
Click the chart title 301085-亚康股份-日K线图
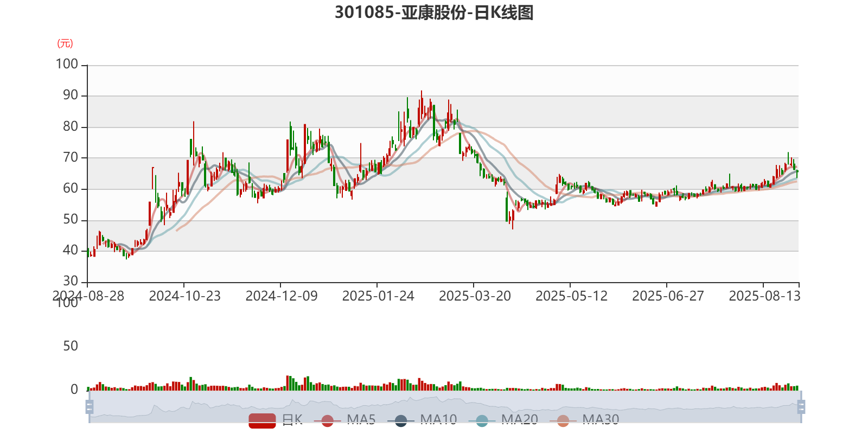tap(434, 12)
